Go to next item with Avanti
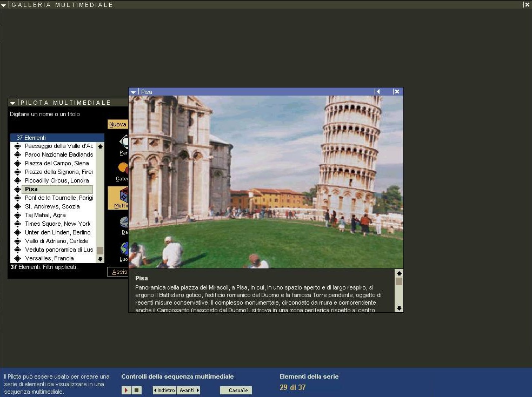The image size is (532, 397). 189,390
